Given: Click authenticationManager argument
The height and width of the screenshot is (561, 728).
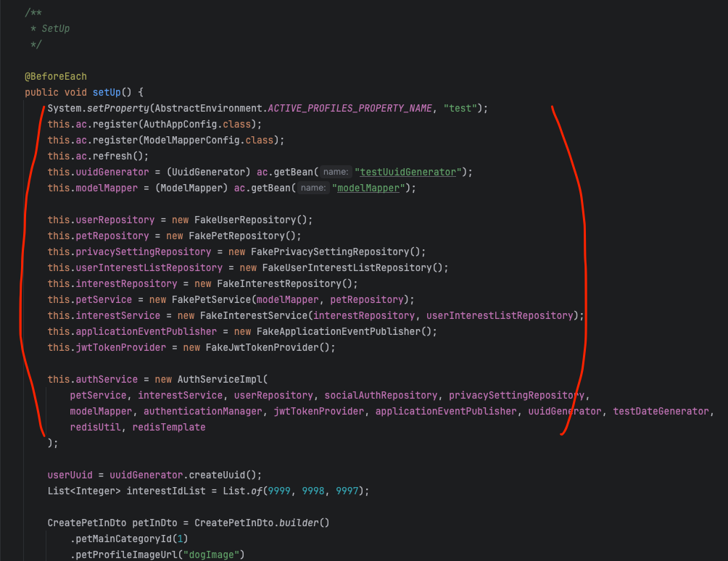Looking at the screenshot, I should [203, 411].
